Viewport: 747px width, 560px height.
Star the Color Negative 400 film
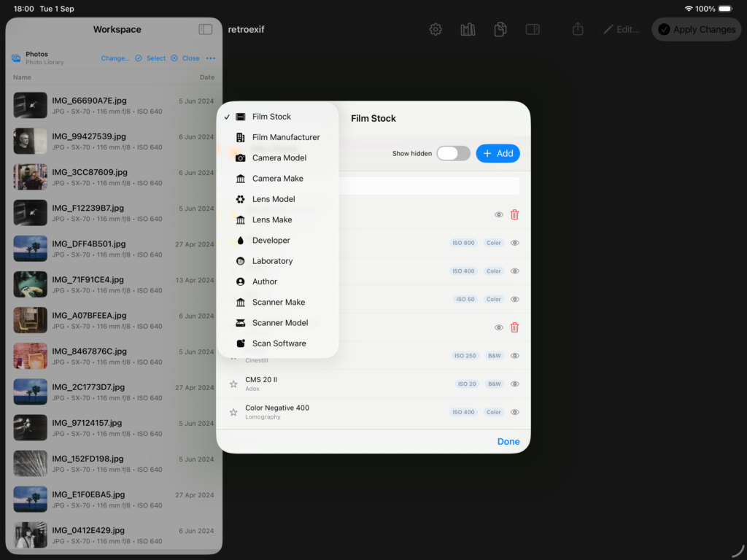tap(233, 413)
